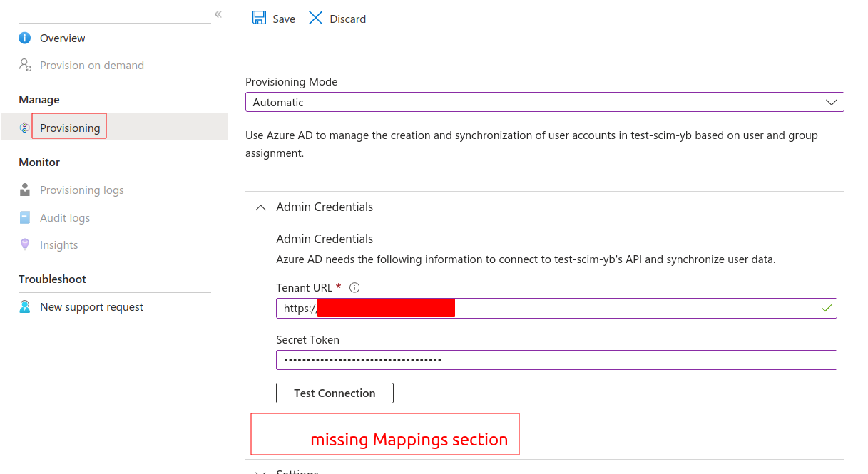Select the Overview info icon

point(25,38)
